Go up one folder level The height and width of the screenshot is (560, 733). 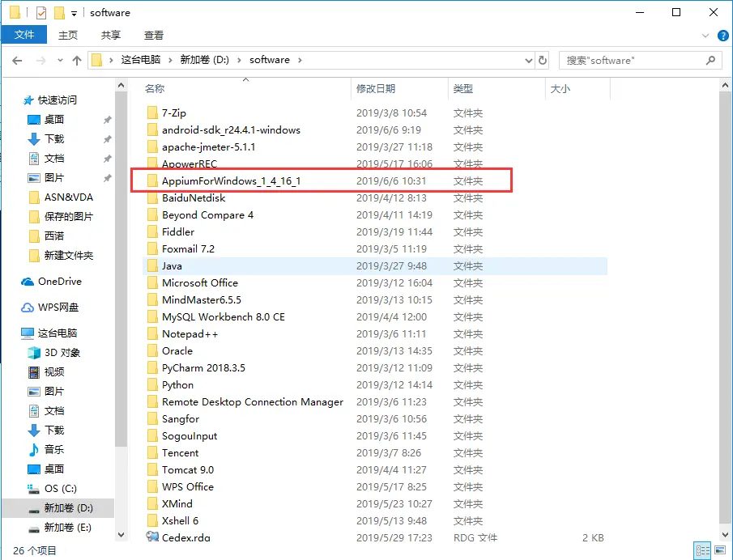(77, 60)
